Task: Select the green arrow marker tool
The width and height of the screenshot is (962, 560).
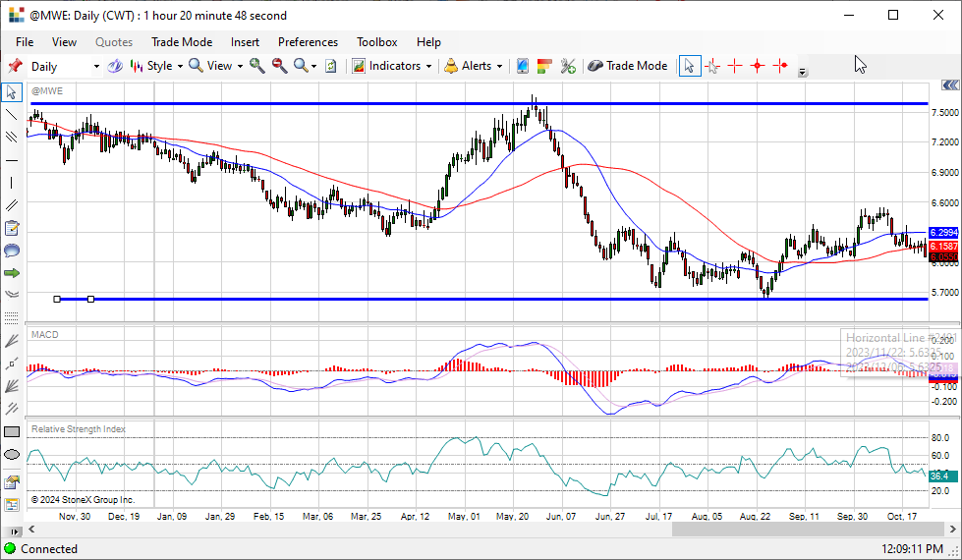Action: [11, 273]
